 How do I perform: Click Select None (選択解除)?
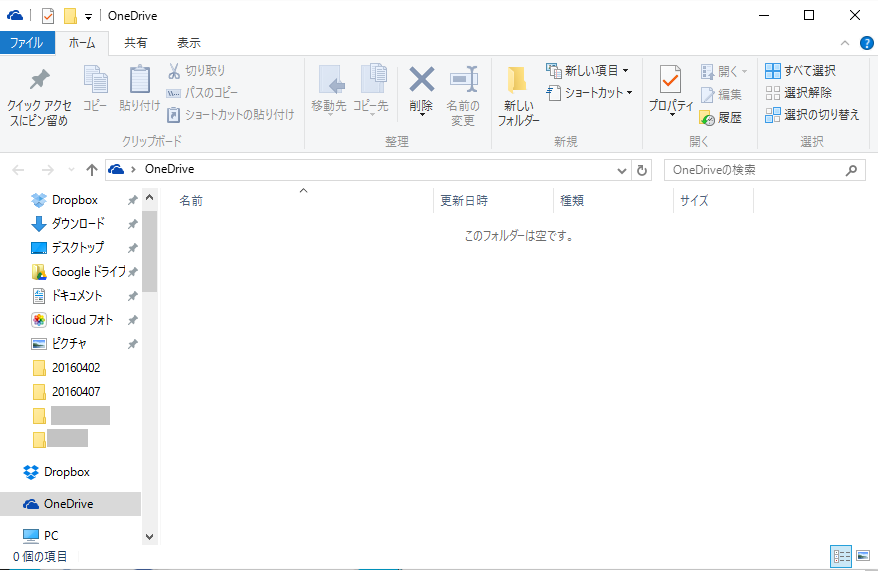(798, 92)
